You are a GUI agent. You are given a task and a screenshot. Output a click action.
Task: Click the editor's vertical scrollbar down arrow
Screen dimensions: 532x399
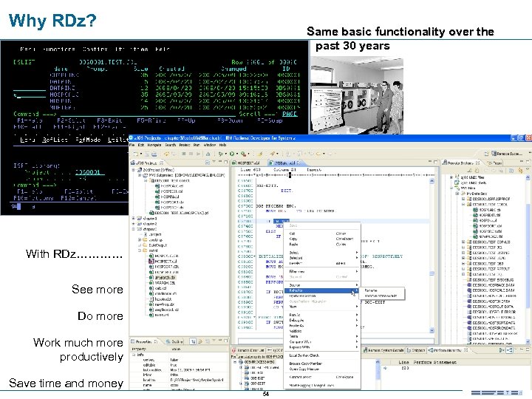[x=432, y=330]
